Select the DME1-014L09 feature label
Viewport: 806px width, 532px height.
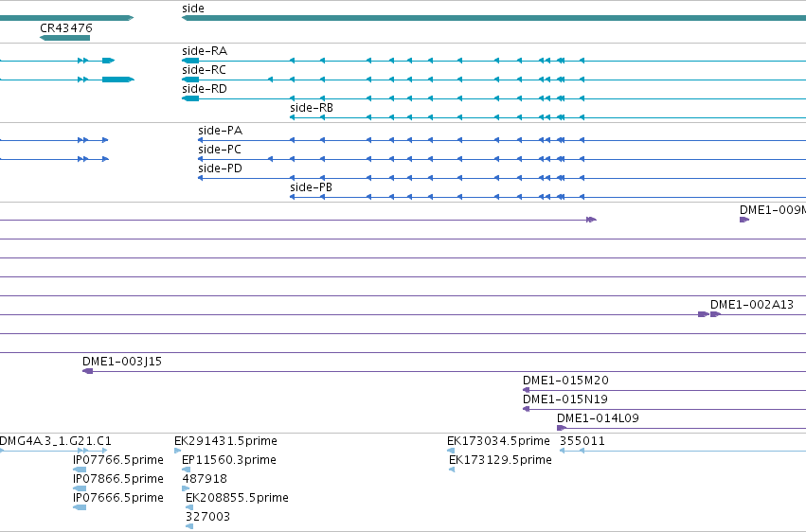(x=598, y=418)
